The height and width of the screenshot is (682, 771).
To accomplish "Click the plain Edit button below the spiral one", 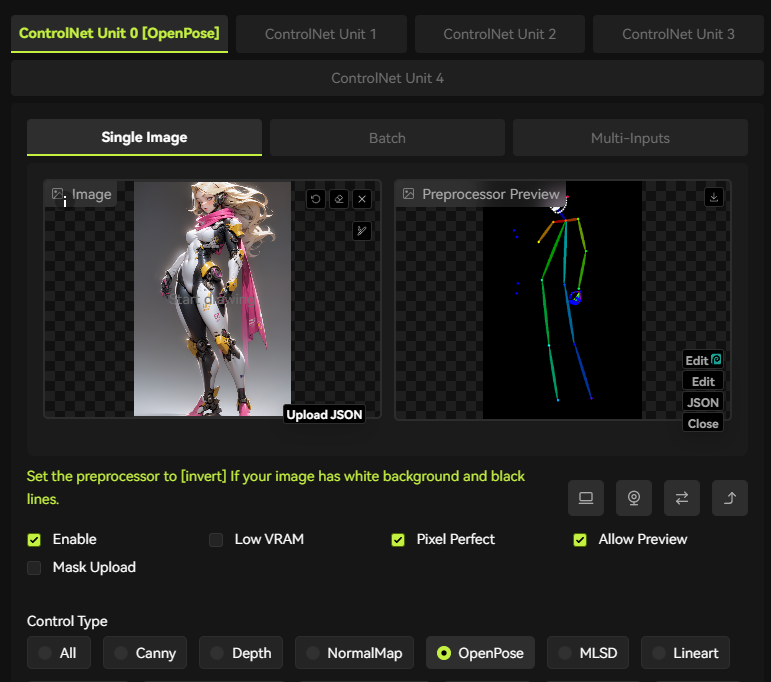I will pos(703,382).
